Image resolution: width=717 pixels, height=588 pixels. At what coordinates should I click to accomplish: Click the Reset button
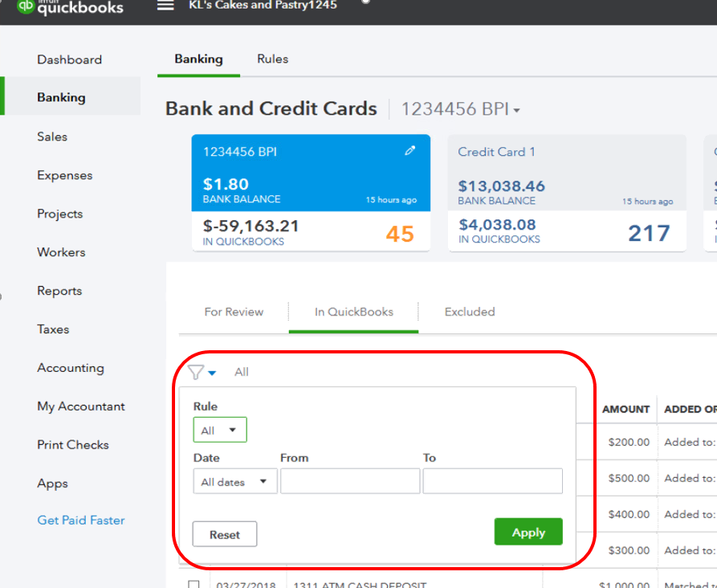225,534
